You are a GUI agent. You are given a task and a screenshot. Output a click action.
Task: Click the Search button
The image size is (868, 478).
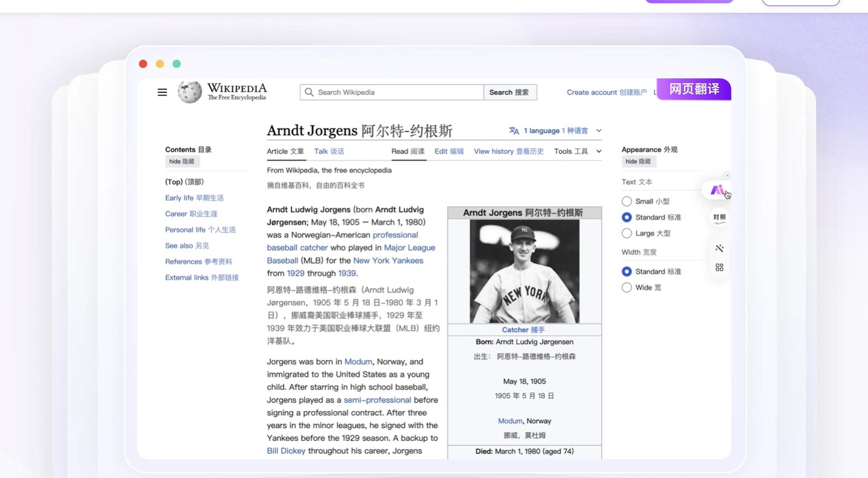(x=509, y=92)
